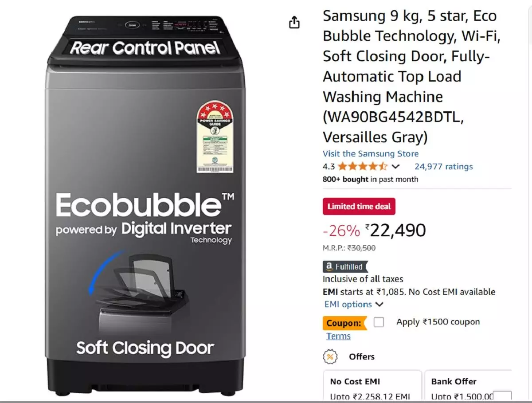Image resolution: width=532 pixels, height=403 pixels.
Task: Click the product title text
Action: (x=412, y=77)
